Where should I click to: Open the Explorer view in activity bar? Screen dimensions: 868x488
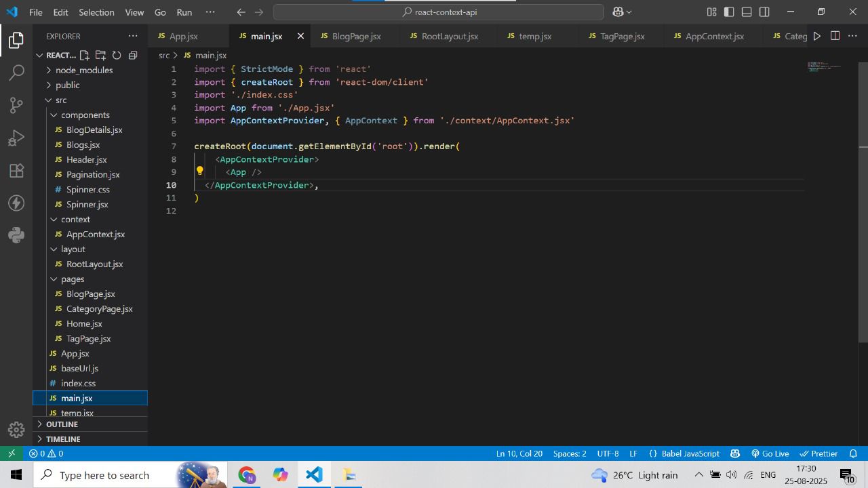[x=16, y=40]
